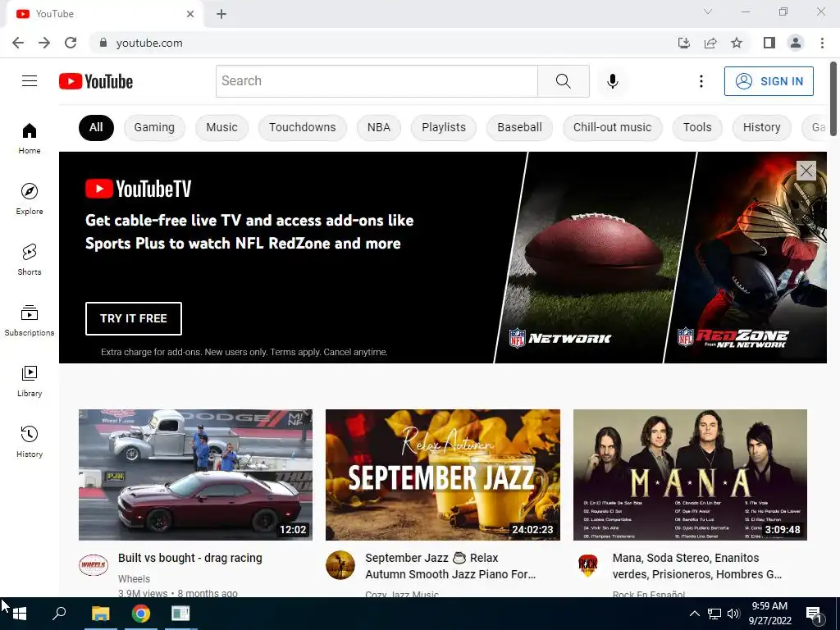Click the network icon in system tray
840x630 pixels.
714,614
